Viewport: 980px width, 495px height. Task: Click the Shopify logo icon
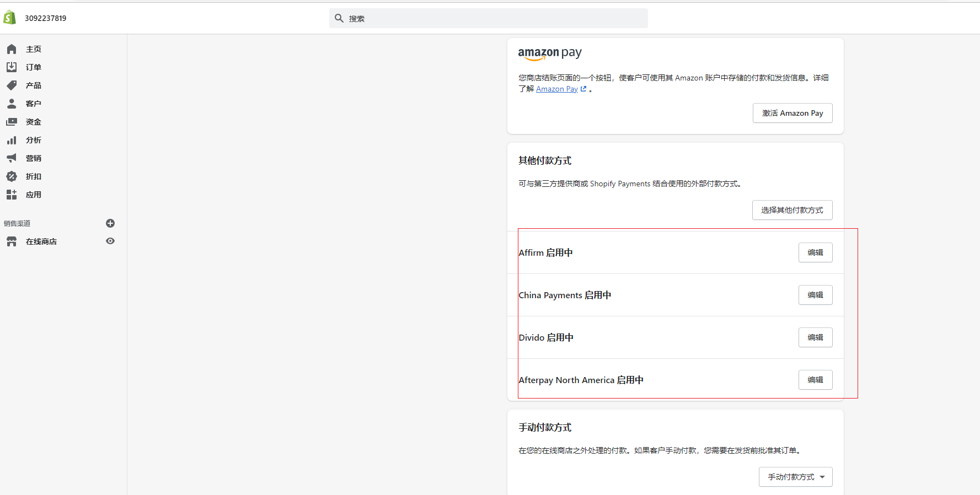(10, 18)
